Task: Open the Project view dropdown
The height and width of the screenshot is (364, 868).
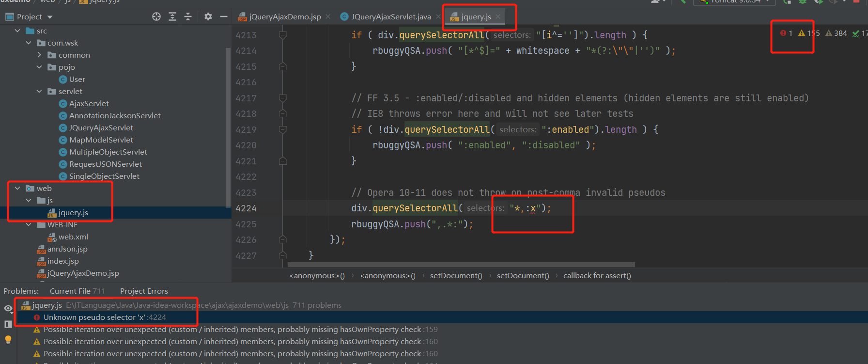Action: coord(50,17)
